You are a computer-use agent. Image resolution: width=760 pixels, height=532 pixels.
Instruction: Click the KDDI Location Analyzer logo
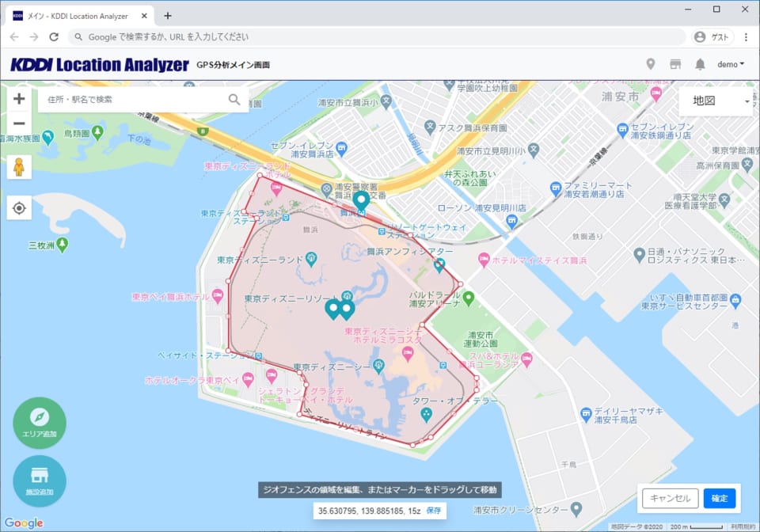pyautogui.click(x=100, y=64)
